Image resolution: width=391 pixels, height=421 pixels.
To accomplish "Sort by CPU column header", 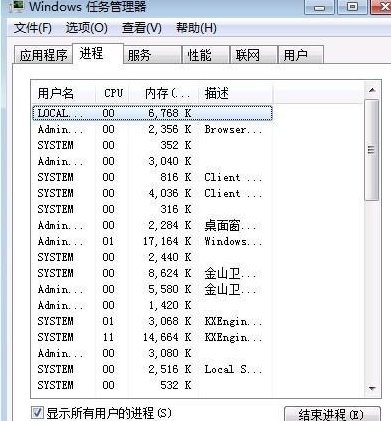I will tap(112, 93).
